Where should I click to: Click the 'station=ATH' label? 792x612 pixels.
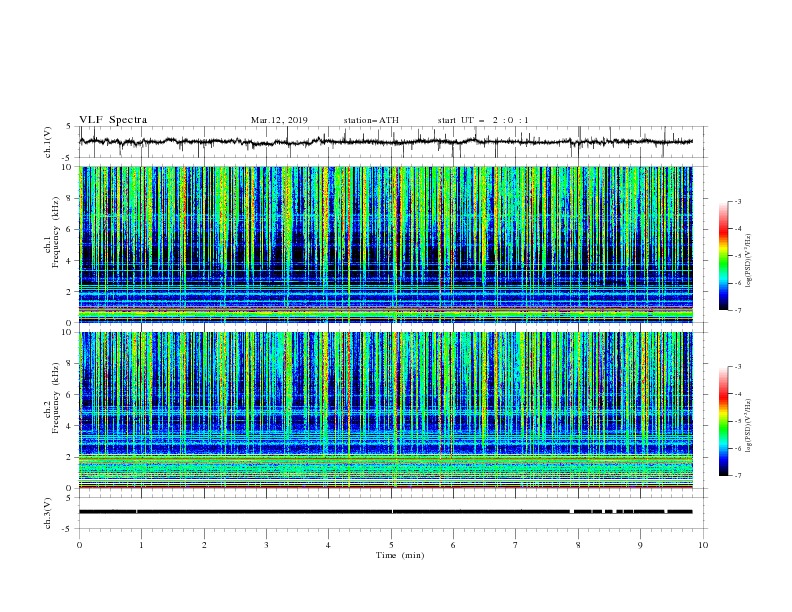tap(371, 120)
